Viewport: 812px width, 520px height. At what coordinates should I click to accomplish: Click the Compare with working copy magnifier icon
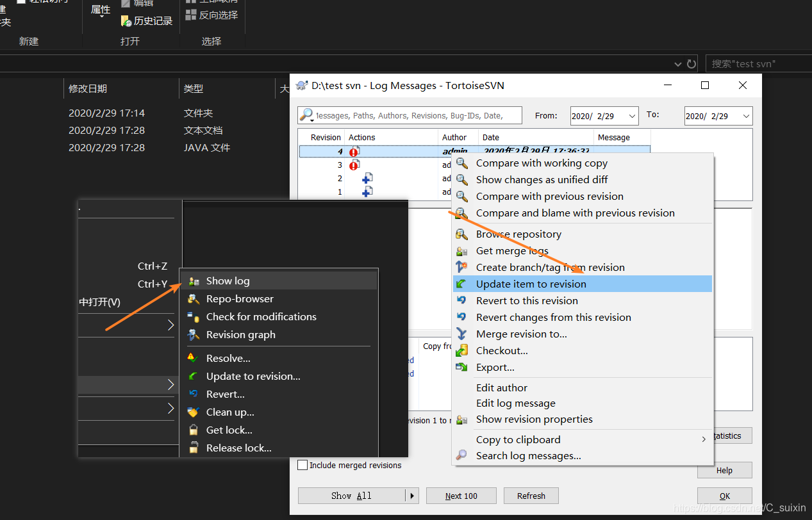point(461,163)
